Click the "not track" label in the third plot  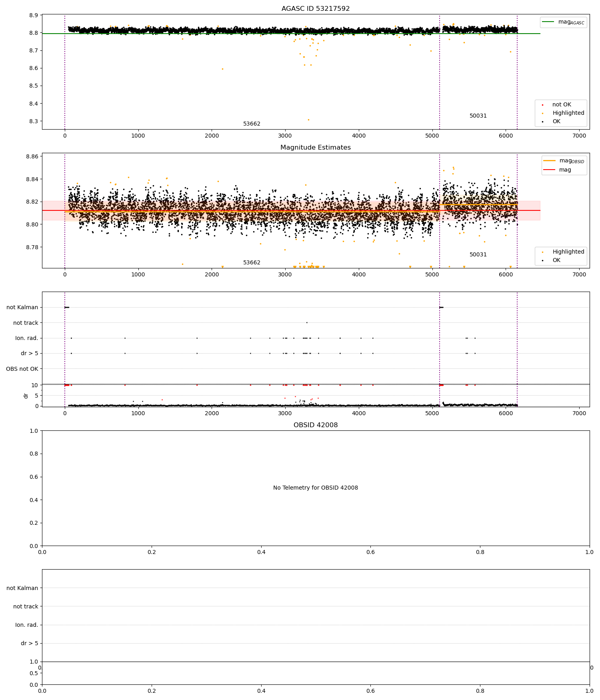point(26,323)
